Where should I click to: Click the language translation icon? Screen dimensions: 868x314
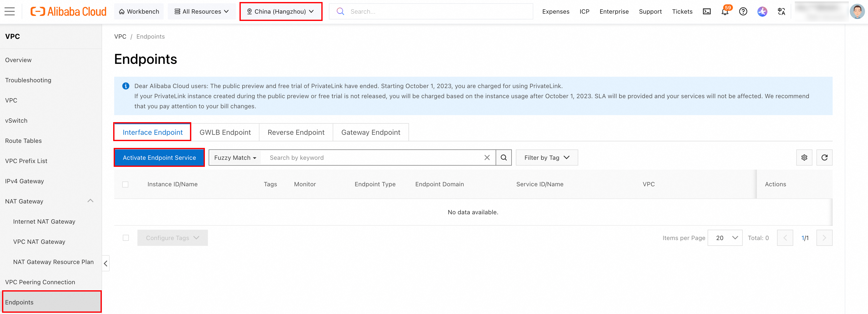click(781, 11)
